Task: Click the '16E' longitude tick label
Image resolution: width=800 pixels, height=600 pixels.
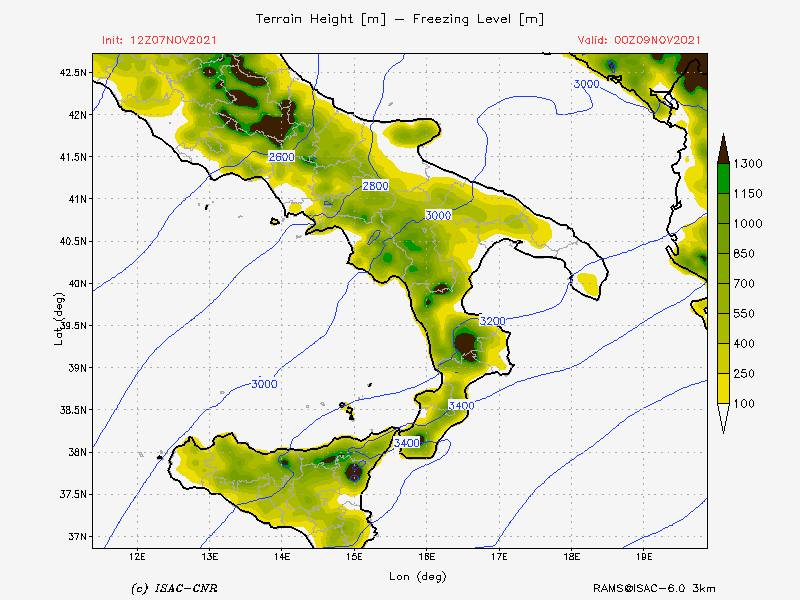Action: click(427, 556)
